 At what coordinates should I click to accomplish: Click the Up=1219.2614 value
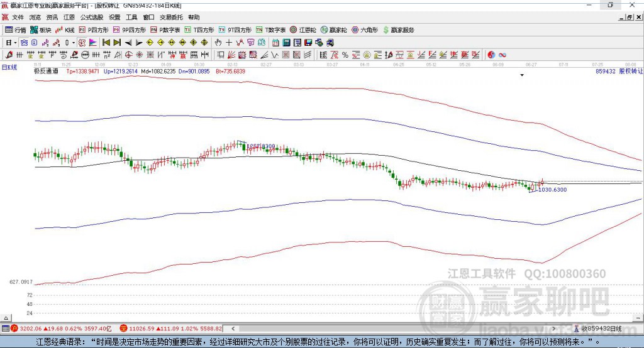coord(120,72)
